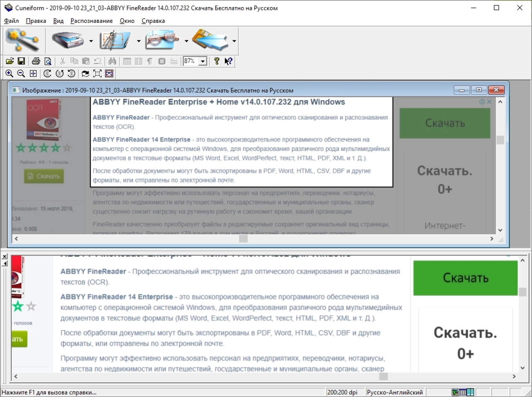Click the third circular rotate-arrow page icon
Viewport: 532px width, 397px height.
(x=71, y=74)
